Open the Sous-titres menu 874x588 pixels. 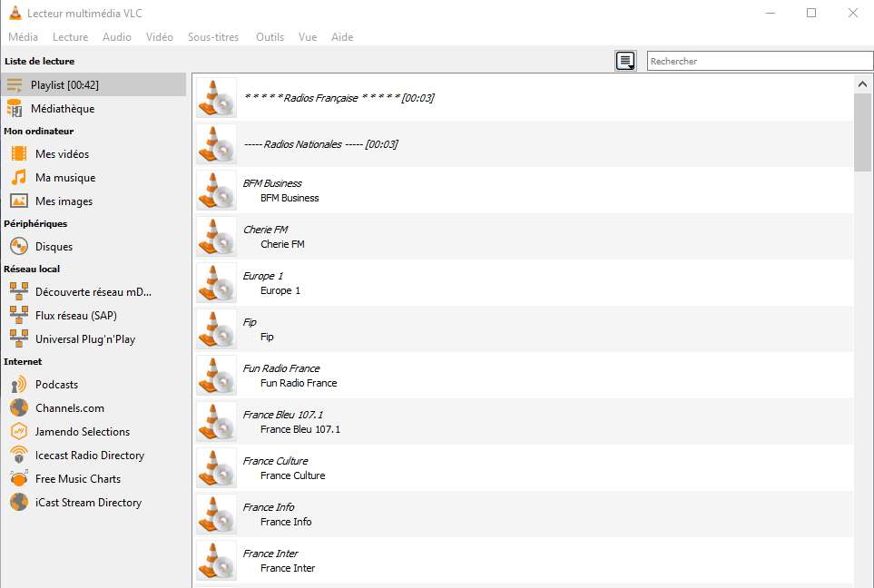pyautogui.click(x=213, y=37)
